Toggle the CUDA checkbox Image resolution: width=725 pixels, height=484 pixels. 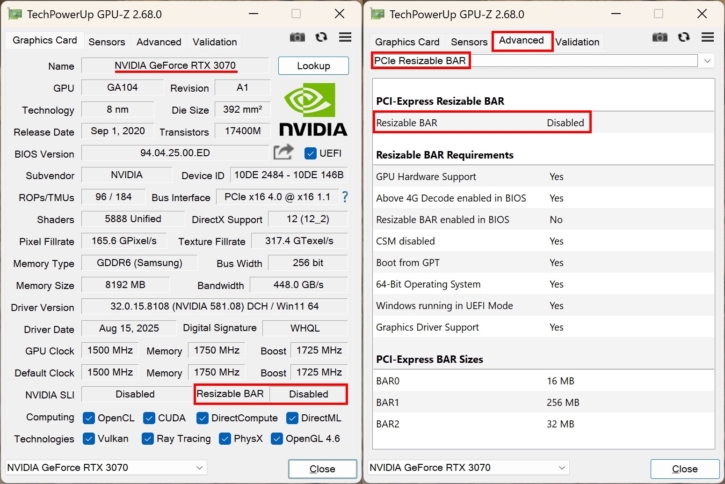click(x=150, y=417)
